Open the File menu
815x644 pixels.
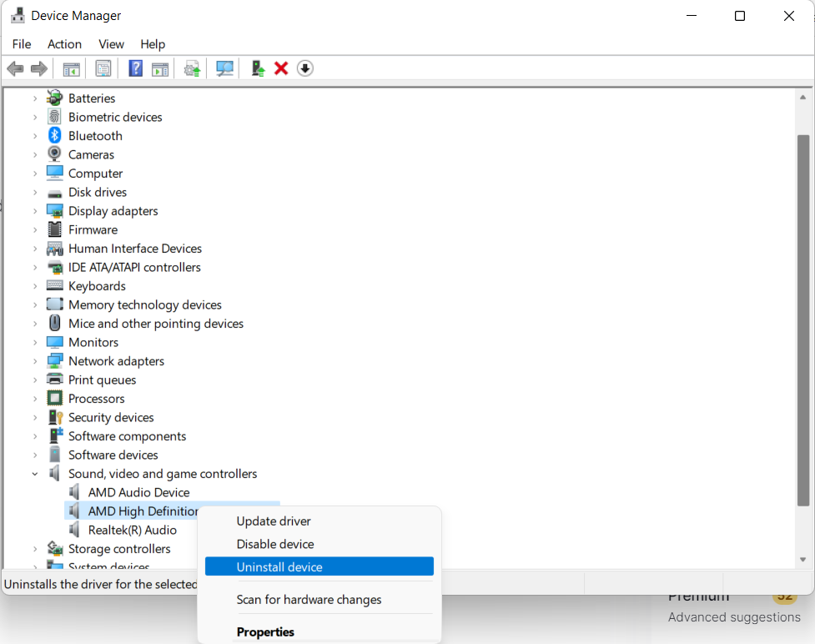[x=22, y=44]
